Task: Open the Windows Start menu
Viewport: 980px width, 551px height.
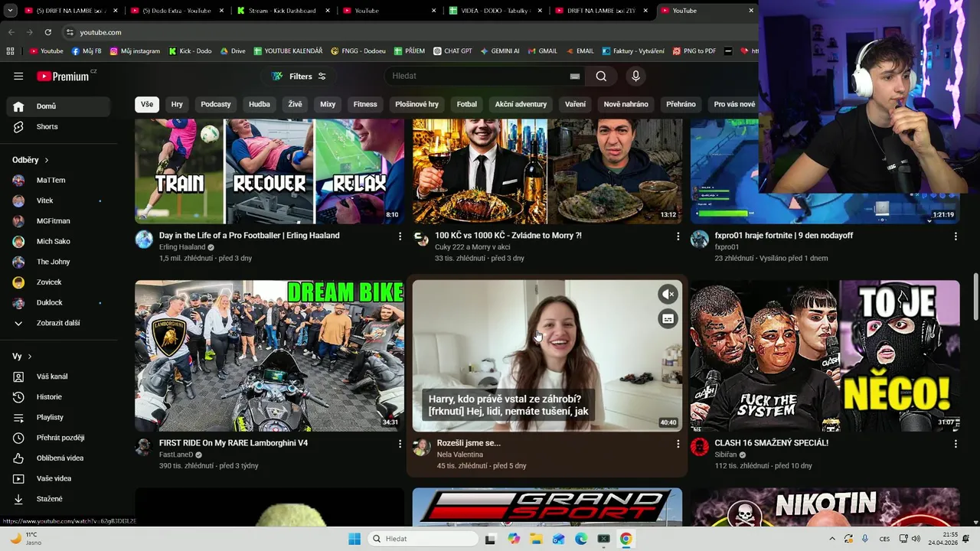Action: 354,539
